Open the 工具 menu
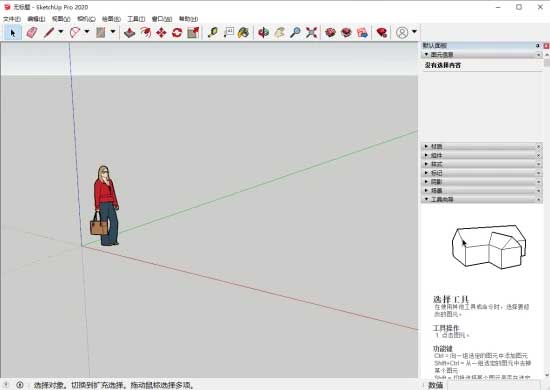The image size is (550, 390). coord(136,19)
